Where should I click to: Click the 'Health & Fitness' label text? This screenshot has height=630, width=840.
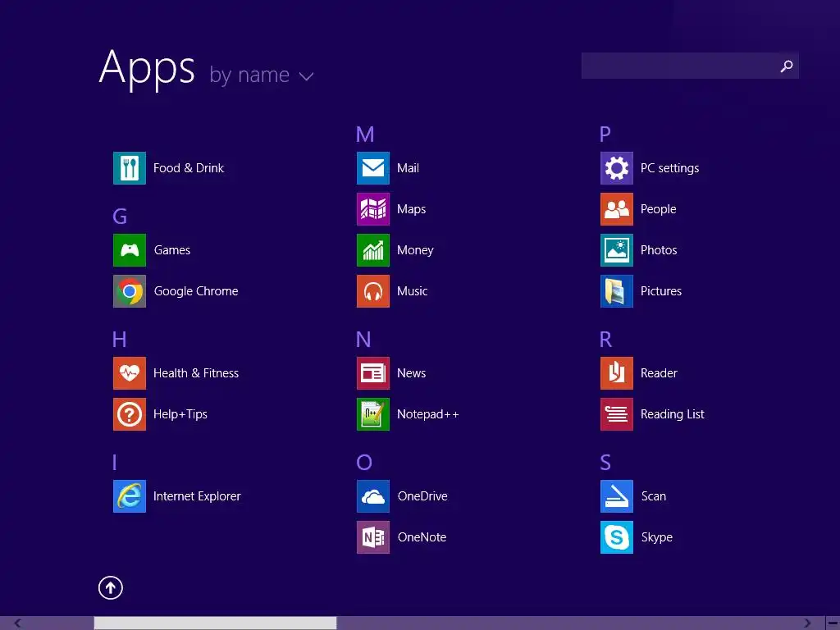[196, 373]
